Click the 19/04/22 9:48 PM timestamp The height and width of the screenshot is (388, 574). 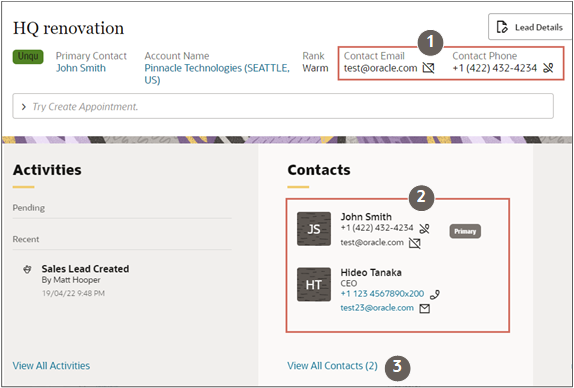[73, 293]
